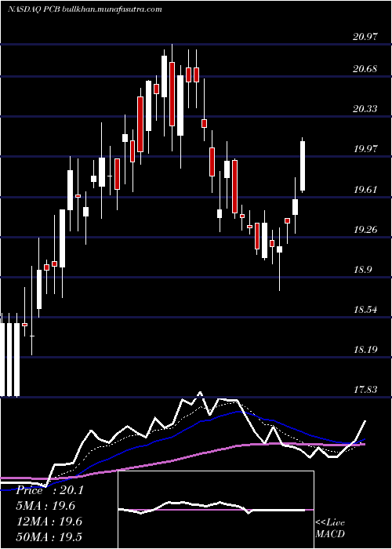Click the Price : 20.1 readout
The height and width of the screenshot is (549, 392).
pyautogui.click(x=50, y=490)
